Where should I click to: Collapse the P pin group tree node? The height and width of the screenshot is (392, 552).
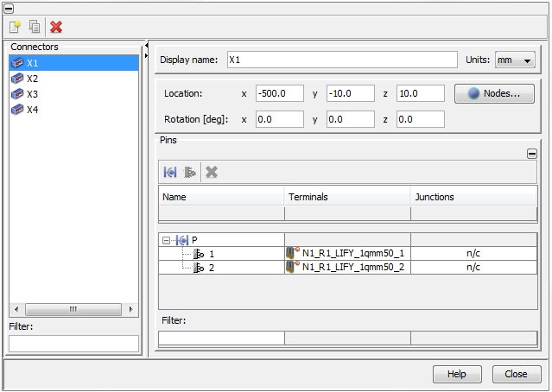coord(166,241)
